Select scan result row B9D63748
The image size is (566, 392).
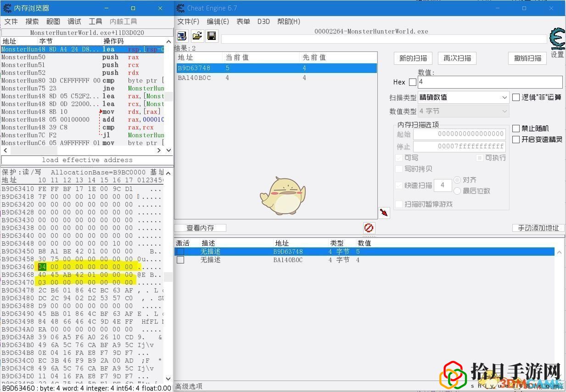277,68
